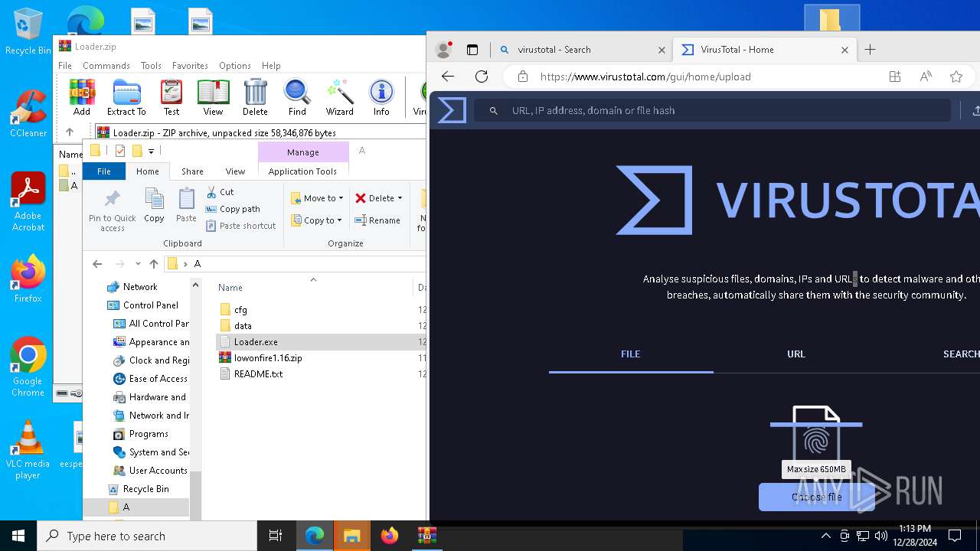The image size is (980, 551).
Task: Switch to the Explorer Share tab
Action: coord(192,171)
